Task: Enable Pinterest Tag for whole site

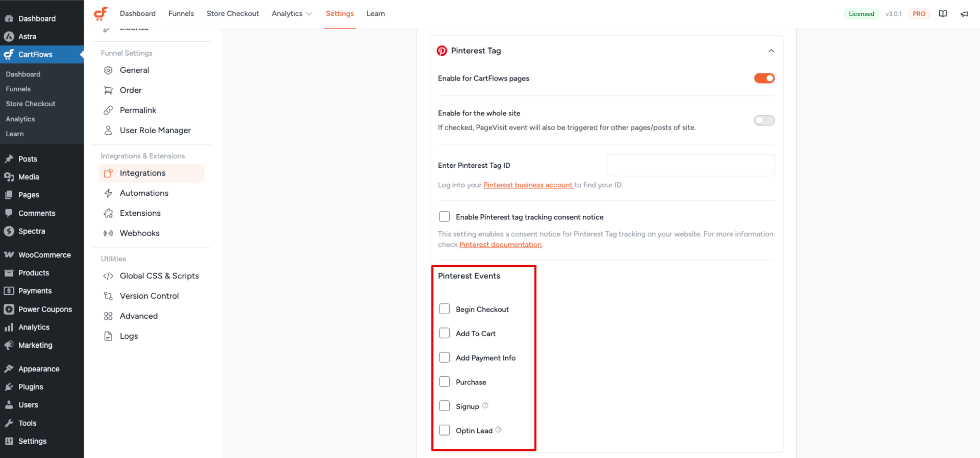Action: 764,120
